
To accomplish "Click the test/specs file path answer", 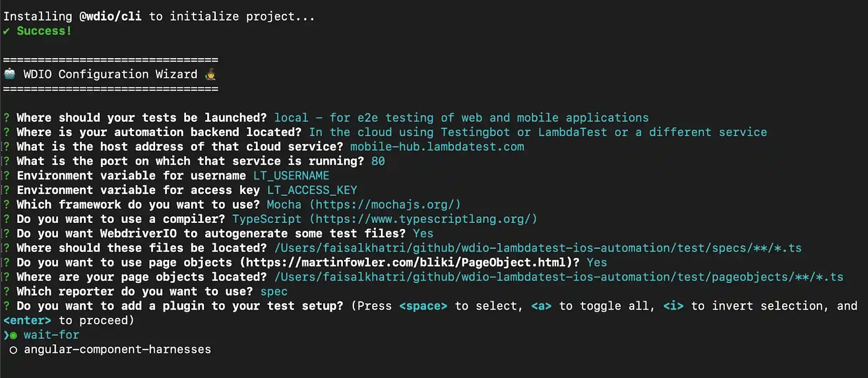I will point(538,248).
